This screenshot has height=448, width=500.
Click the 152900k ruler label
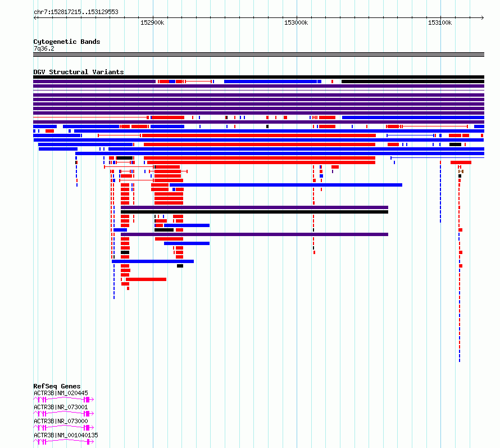click(152, 22)
